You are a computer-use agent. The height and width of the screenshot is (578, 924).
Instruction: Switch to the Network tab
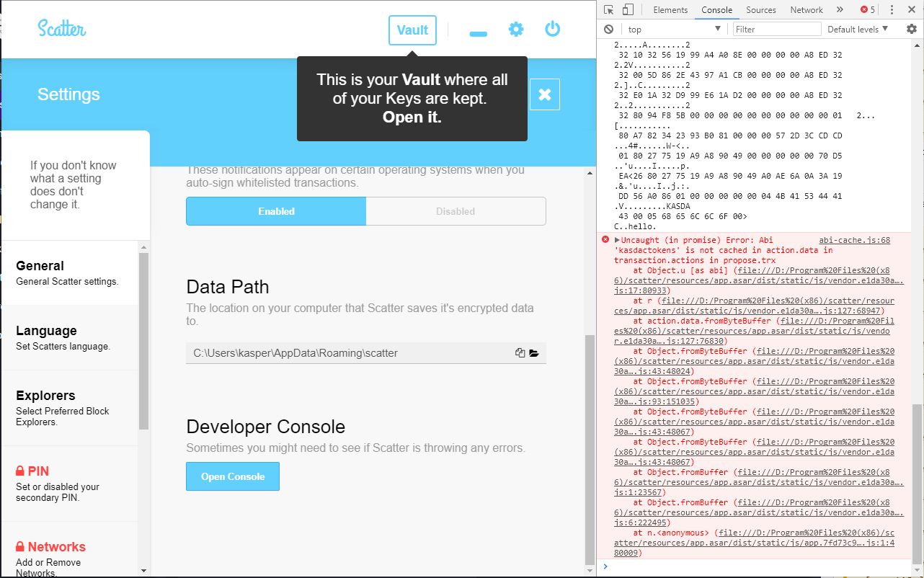(x=806, y=9)
